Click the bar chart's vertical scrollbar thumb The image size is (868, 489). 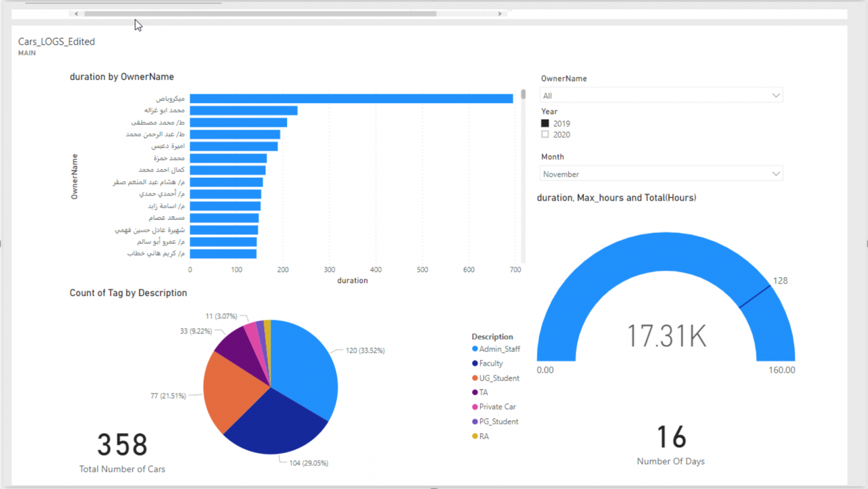pos(523,94)
